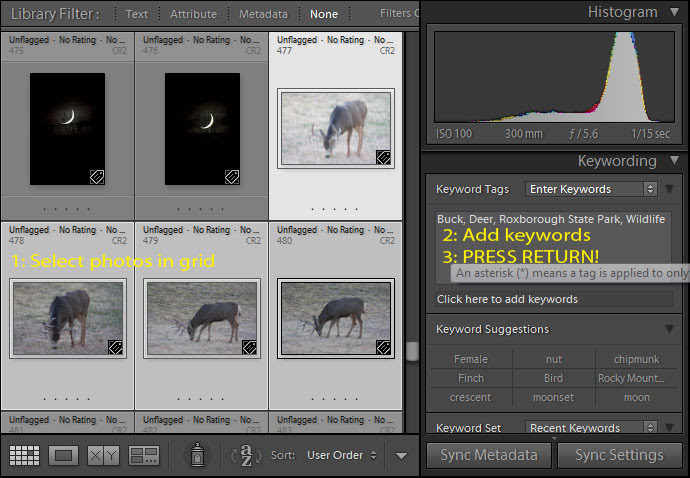This screenshot has width=690, height=478.
Task: Collapse Keyword Set section triangle
Action: 669,427
